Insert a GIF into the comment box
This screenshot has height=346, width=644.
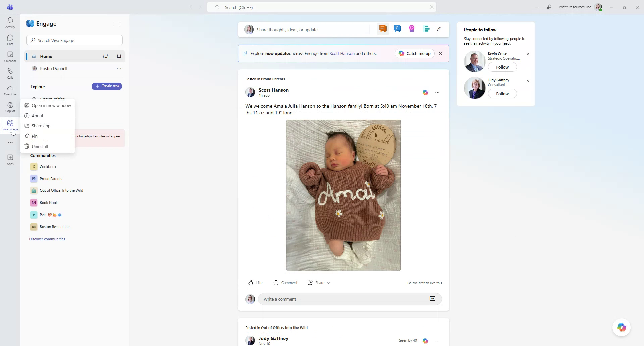coord(432,298)
